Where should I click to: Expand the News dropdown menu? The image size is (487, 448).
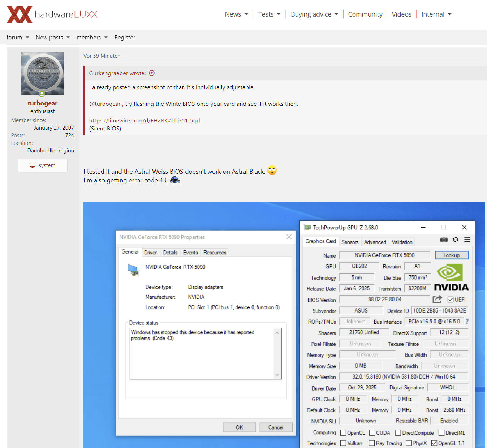click(236, 14)
